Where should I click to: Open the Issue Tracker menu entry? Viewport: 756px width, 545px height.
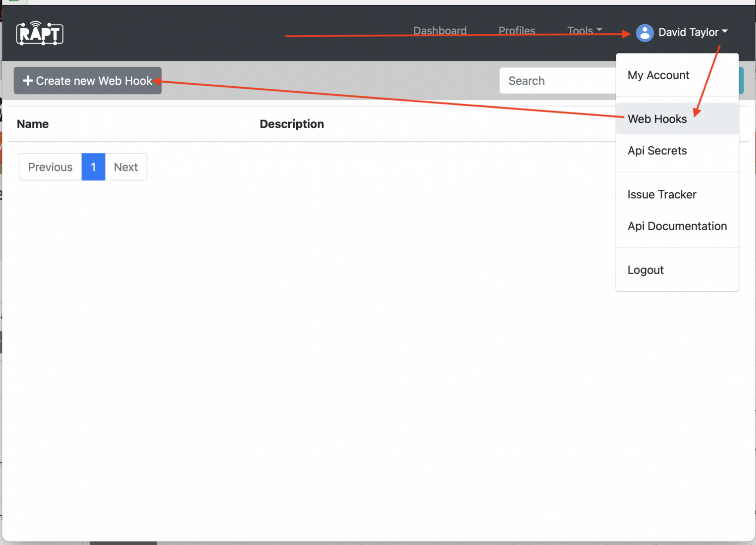661,195
